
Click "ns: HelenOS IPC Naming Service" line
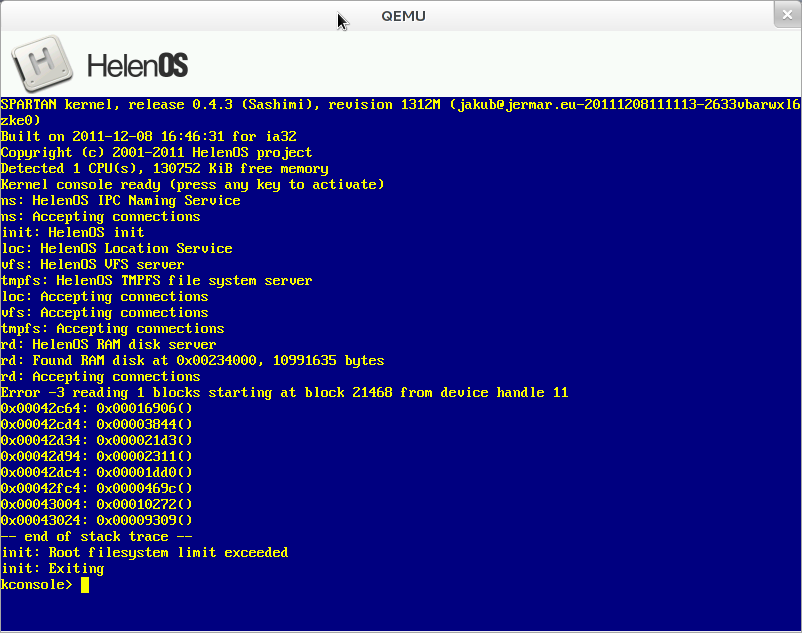(x=120, y=201)
